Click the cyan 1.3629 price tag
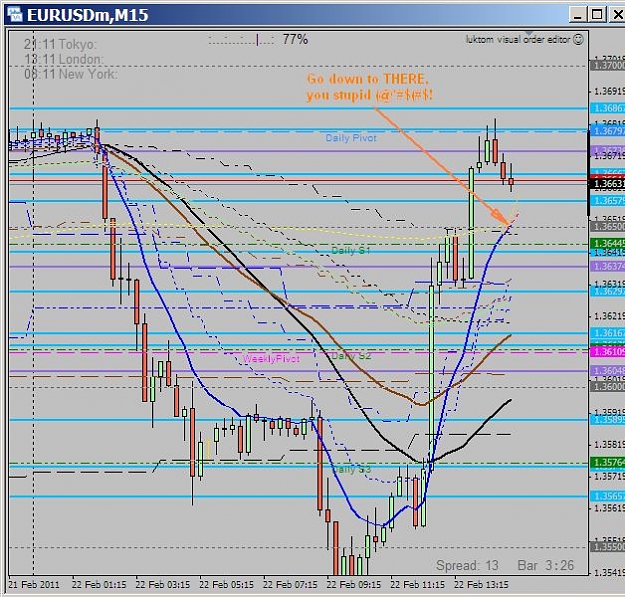The height and width of the screenshot is (597, 625). coord(607,292)
